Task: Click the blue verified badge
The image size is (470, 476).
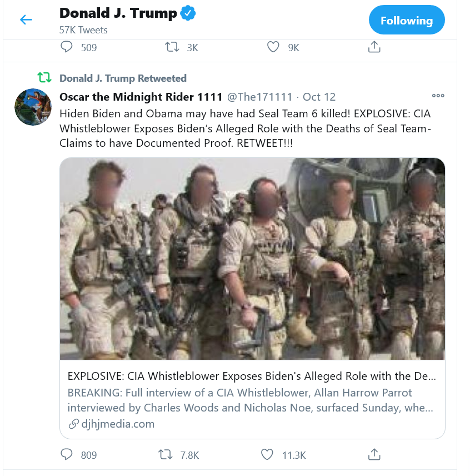Action: tap(189, 13)
